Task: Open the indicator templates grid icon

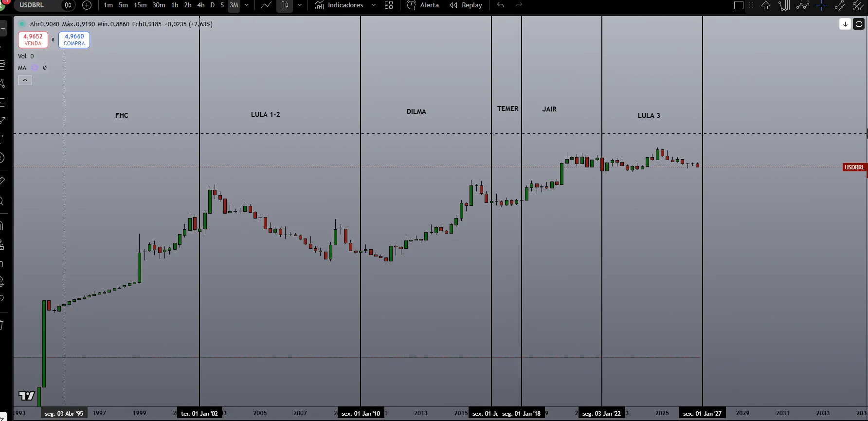Action: (389, 5)
